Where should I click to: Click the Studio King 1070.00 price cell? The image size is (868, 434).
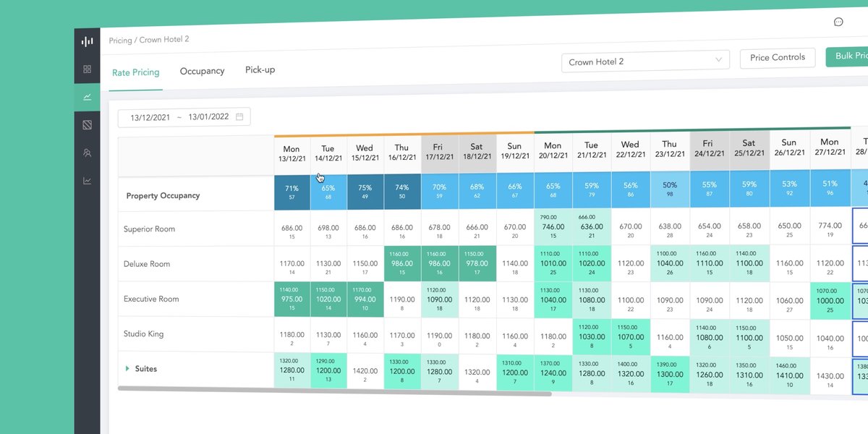click(x=630, y=337)
